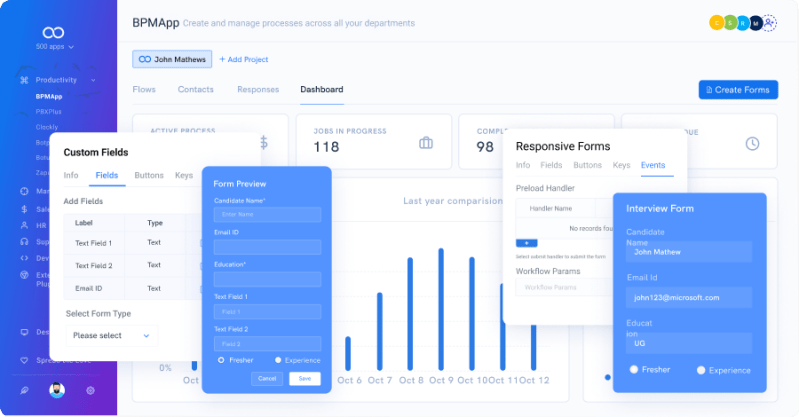Click the Support headphones icon in sidebar
Screen dimensions: 799x417
(24, 242)
